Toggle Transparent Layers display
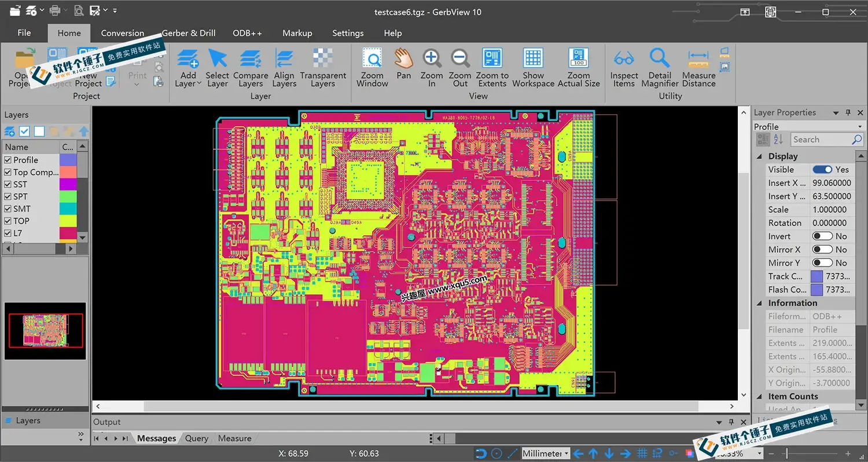868x462 pixels. pos(323,67)
